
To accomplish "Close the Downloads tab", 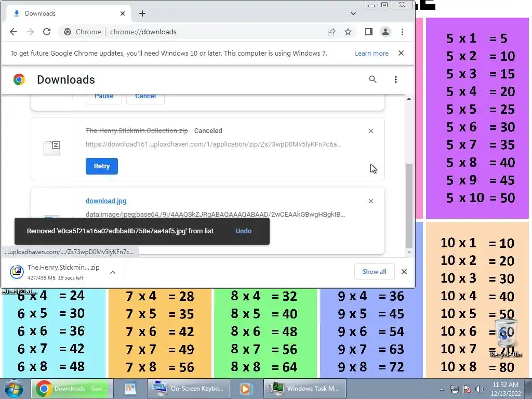I will tap(123, 14).
